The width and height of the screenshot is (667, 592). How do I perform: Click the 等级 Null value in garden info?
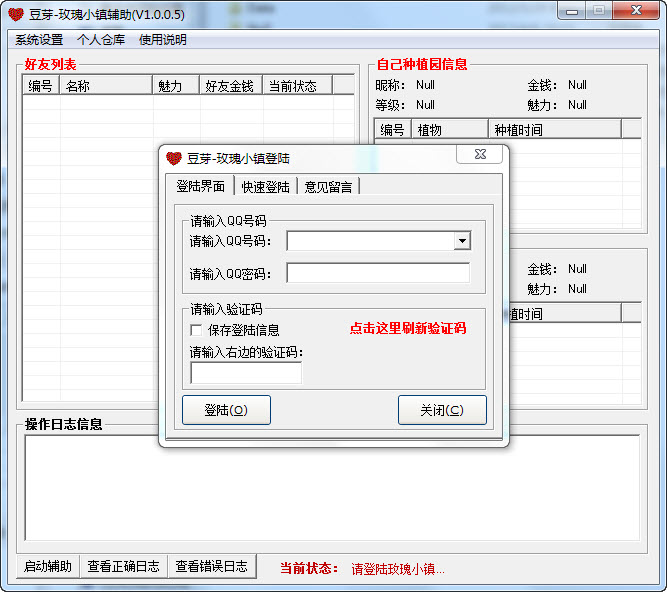tap(425, 105)
